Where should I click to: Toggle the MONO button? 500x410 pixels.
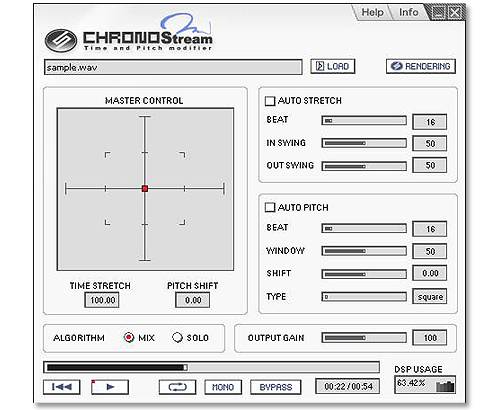[x=223, y=387]
